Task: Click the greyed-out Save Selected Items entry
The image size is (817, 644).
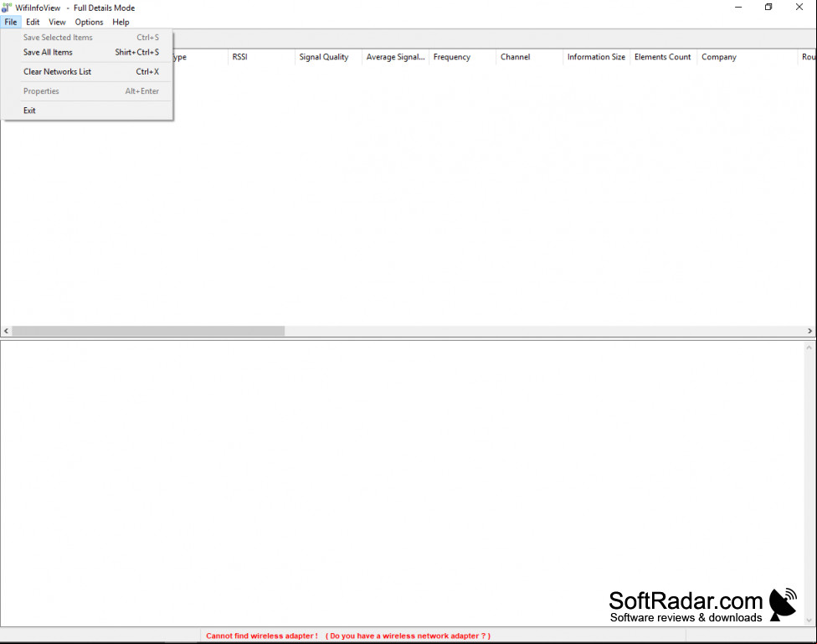Action: (87, 38)
